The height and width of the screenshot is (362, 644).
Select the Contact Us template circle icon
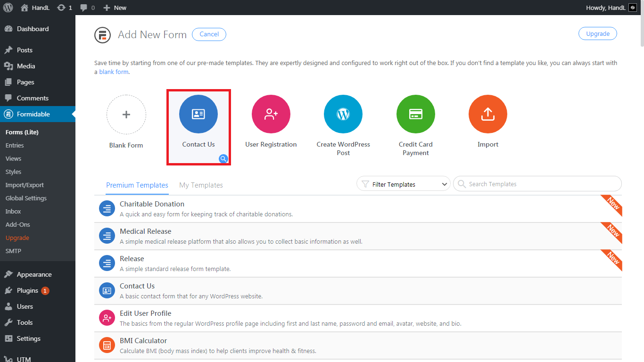tap(198, 115)
